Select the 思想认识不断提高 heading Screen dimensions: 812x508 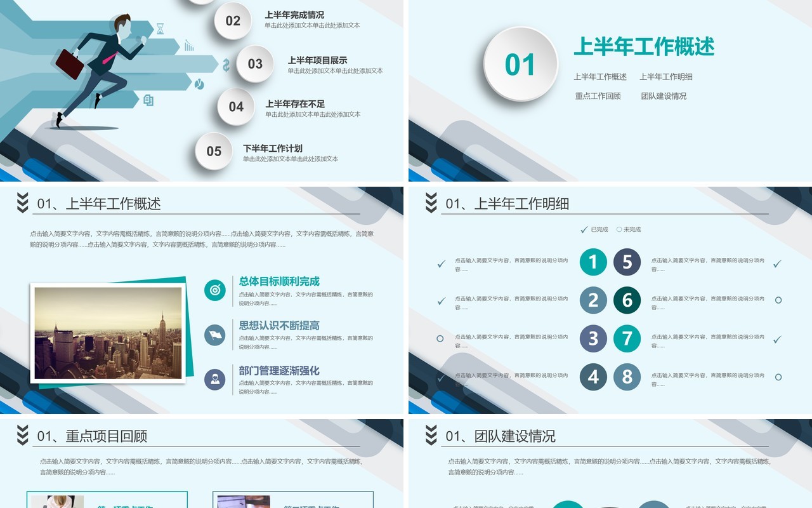coord(279,325)
